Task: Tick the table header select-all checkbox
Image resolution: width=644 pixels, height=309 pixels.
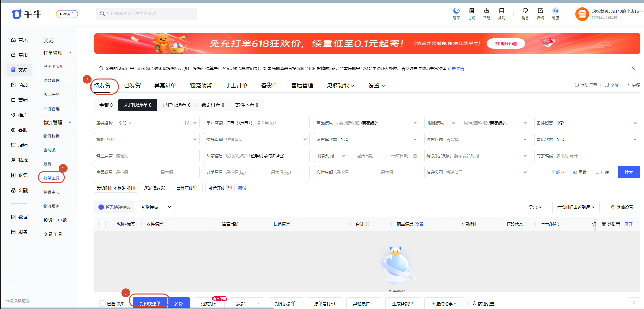Action: pyautogui.click(x=102, y=224)
